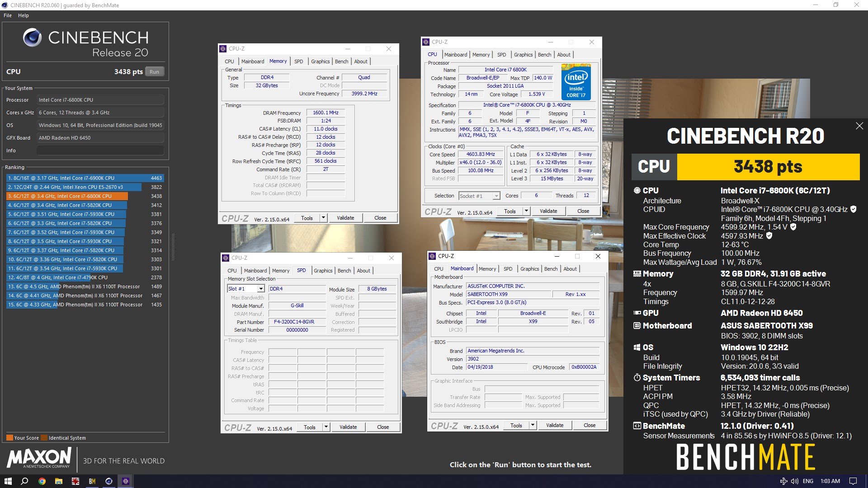Screen dimensions: 868x488
Task: Click Part Number field F4-3200C14-8GVR
Action: point(297,322)
